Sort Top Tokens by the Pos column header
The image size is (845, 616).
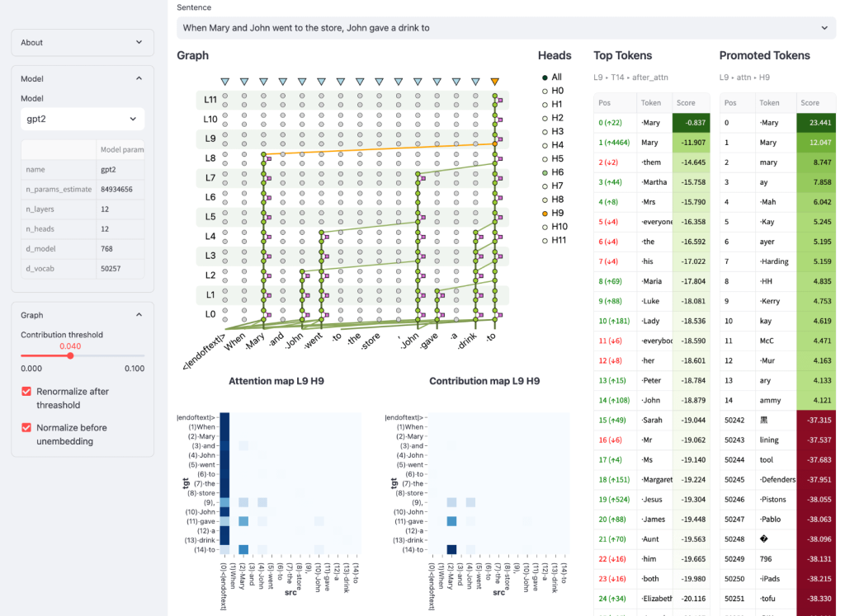click(614, 103)
